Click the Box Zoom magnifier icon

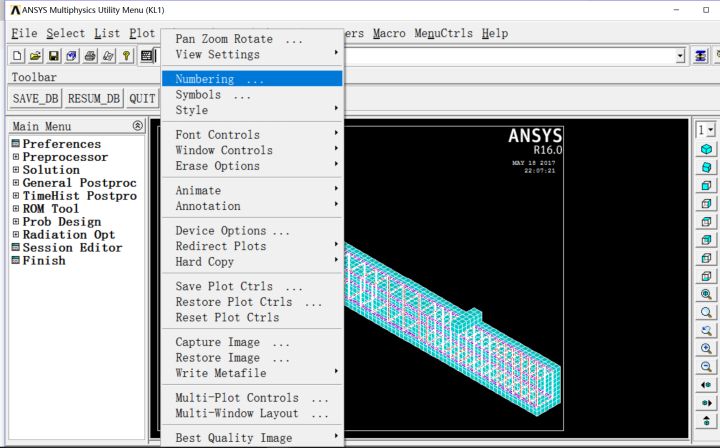click(x=706, y=312)
